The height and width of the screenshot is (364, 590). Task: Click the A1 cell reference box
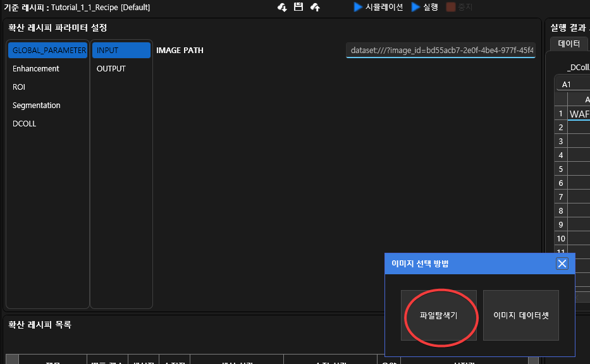(x=573, y=85)
